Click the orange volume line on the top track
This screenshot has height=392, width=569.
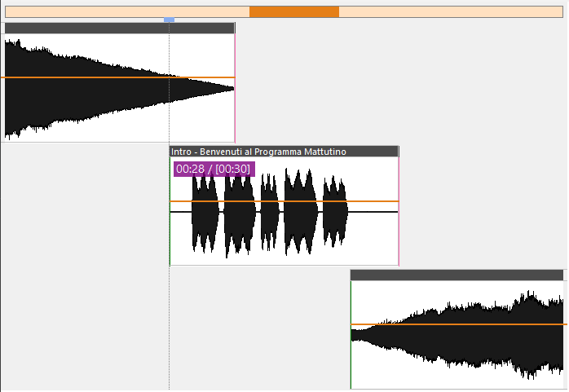coord(118,77)
